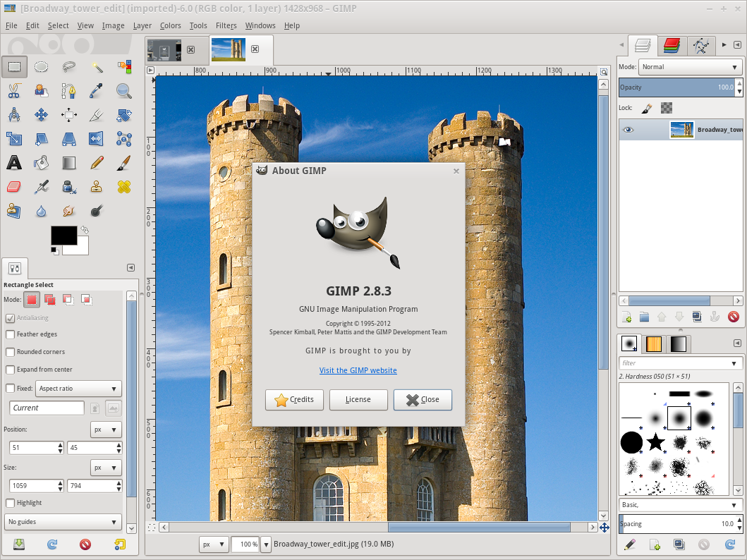This screenshot has height=560, width=747.
Task: Select the Scissors Select tool
Action: (x=14, y=90)
